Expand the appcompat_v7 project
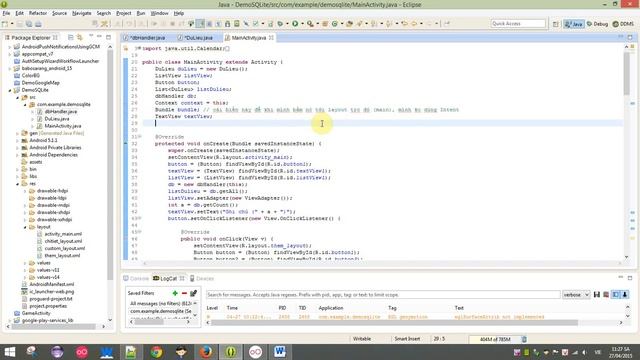 coord(10,54)
